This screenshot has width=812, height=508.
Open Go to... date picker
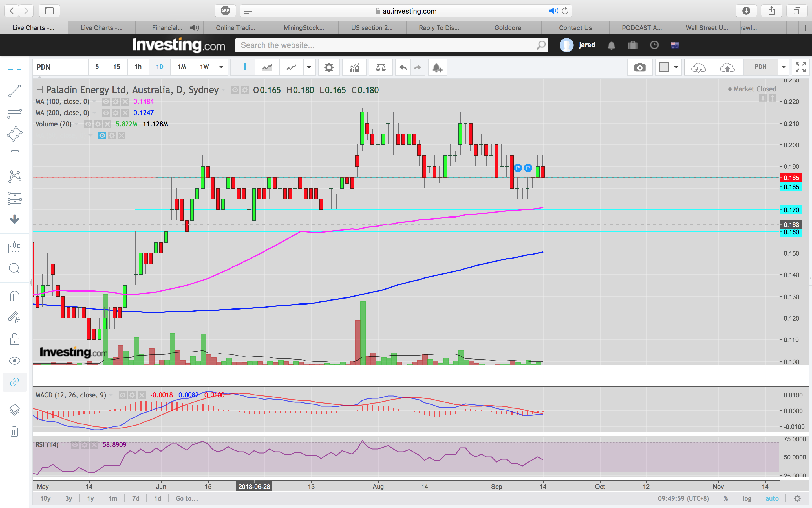click(187, 498)
